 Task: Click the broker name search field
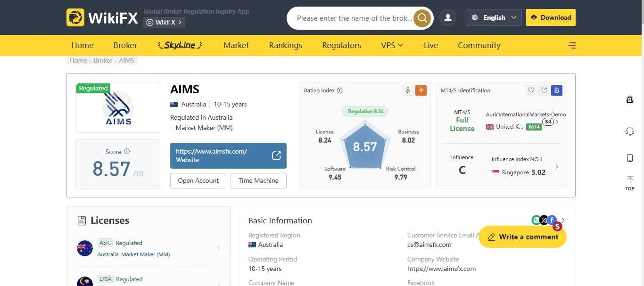pyautogui.click(x=355, y=18)
